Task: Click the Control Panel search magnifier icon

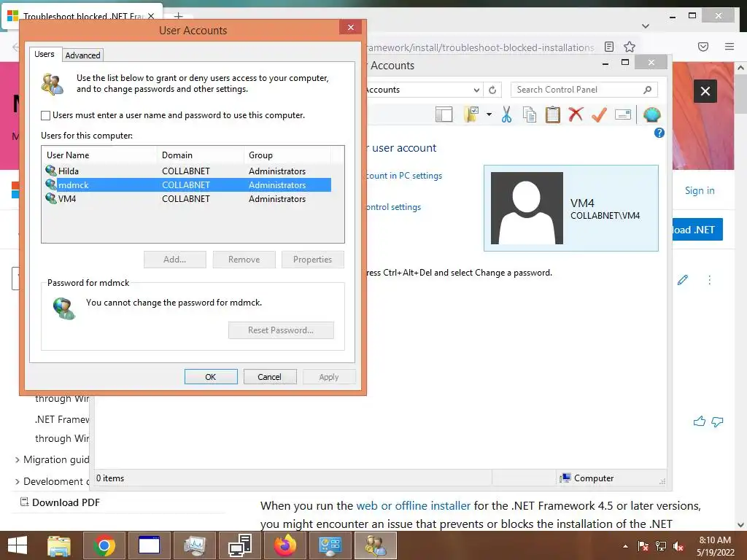Action: coord(647,90)
